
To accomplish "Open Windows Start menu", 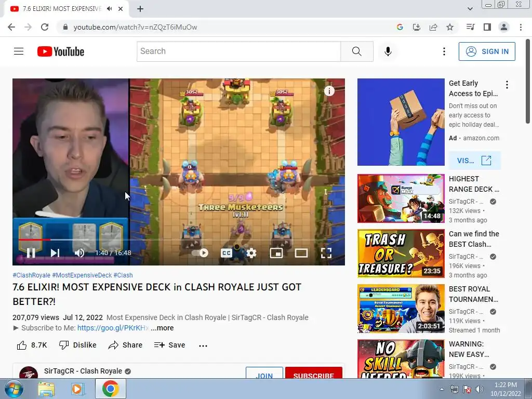I will point(14,389).
